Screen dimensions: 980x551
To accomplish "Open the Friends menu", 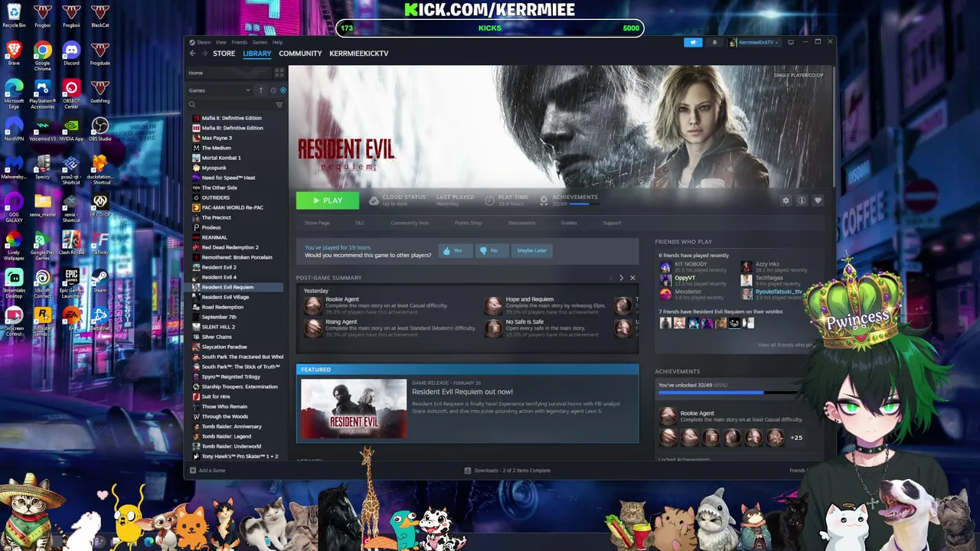I will pyautogui.click(x=239, y=42).
